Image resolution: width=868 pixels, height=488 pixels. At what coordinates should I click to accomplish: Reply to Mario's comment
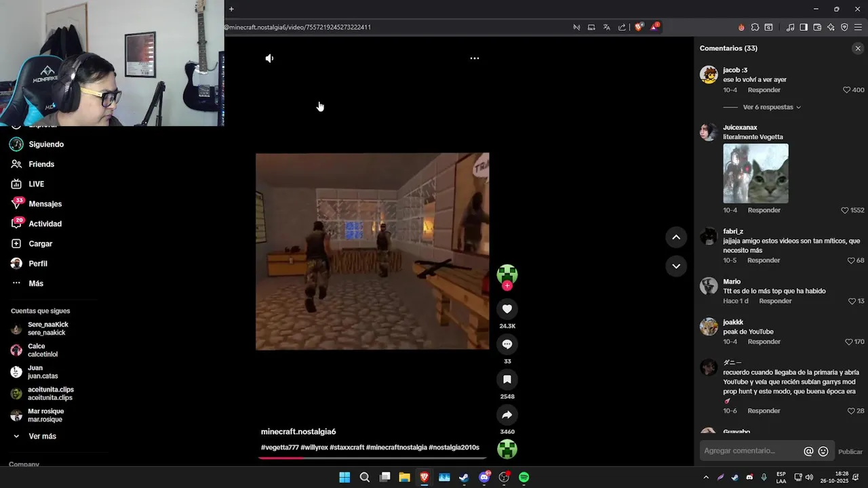(775, 301)
